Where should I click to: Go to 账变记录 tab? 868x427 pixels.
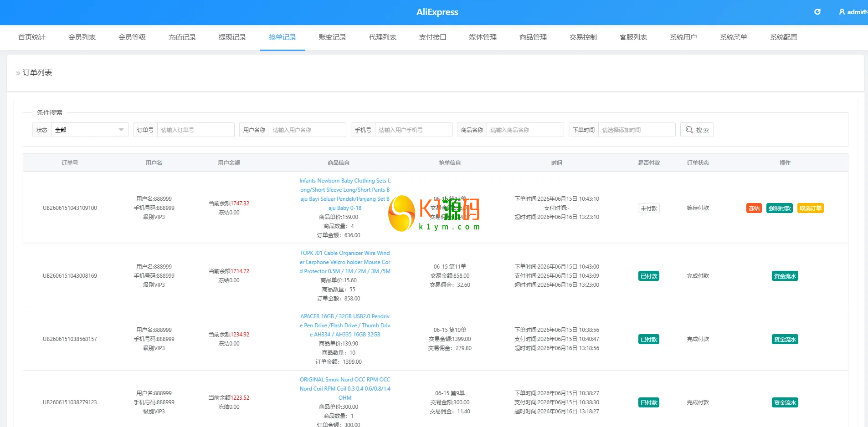(x=333, y=37)
